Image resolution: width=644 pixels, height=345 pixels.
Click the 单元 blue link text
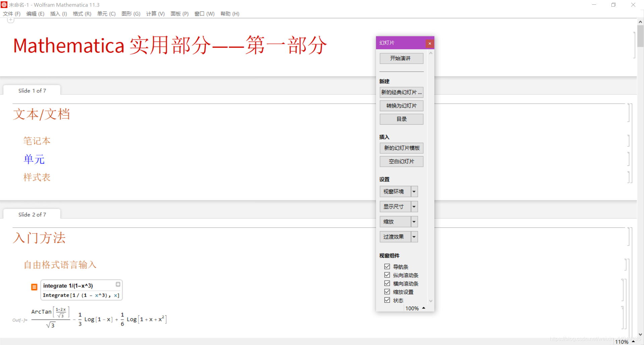click(x=34, y=159)
